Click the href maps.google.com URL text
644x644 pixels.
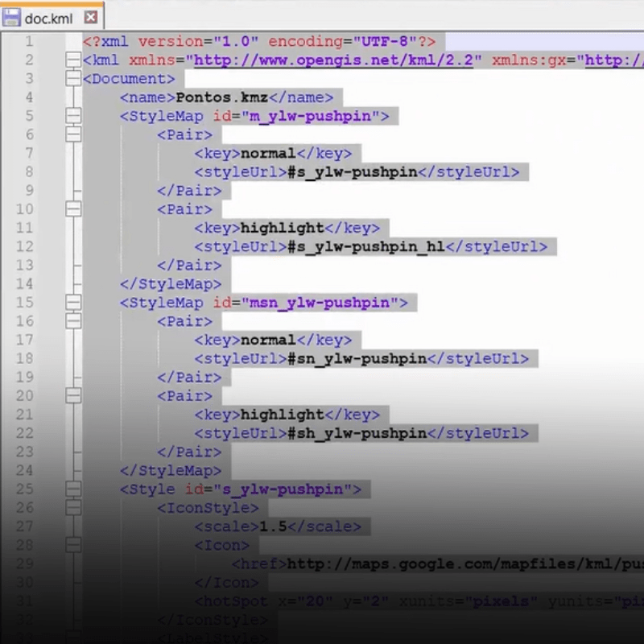[x=465, y=564]
